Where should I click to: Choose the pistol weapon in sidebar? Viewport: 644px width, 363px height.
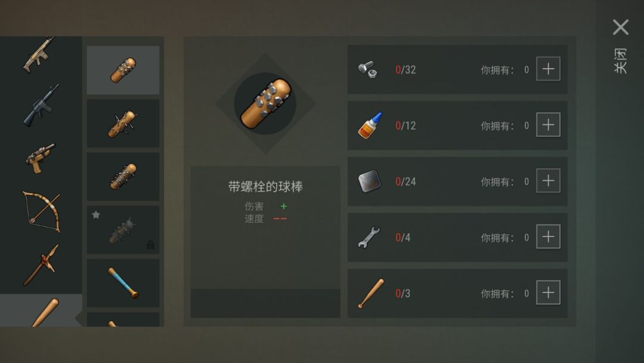[x=40, y=158]
